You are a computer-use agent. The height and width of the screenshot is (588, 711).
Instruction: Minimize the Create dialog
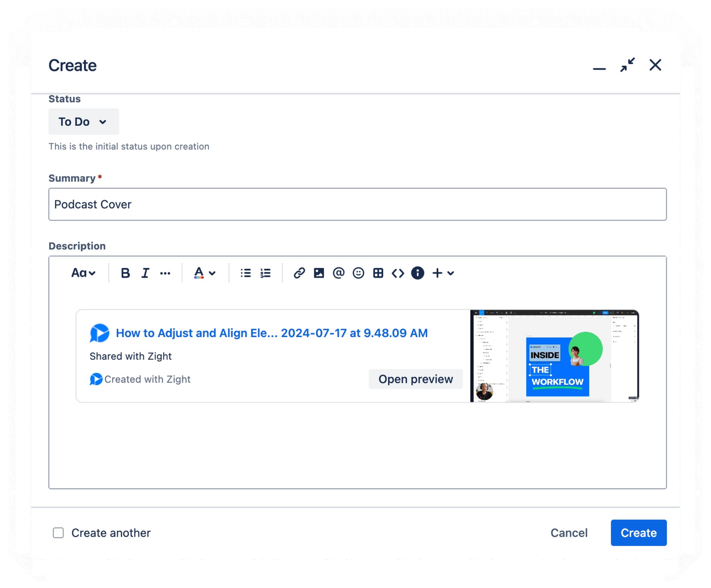click(599, 68)
